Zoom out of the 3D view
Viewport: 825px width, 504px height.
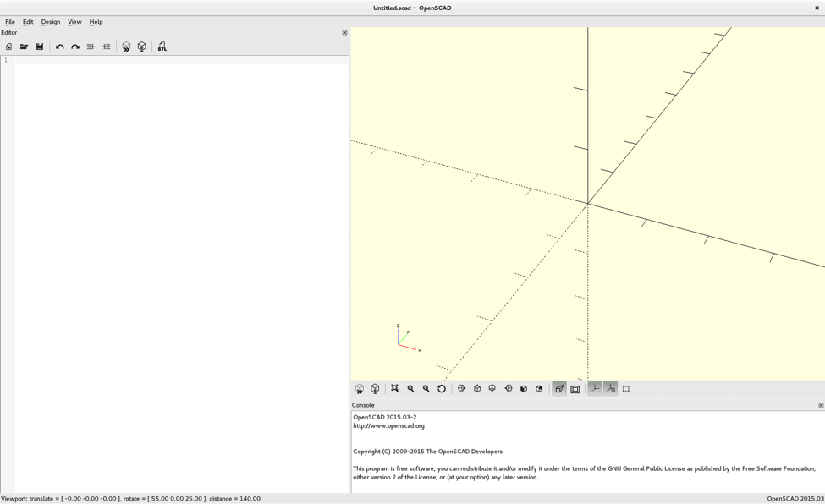426,389
